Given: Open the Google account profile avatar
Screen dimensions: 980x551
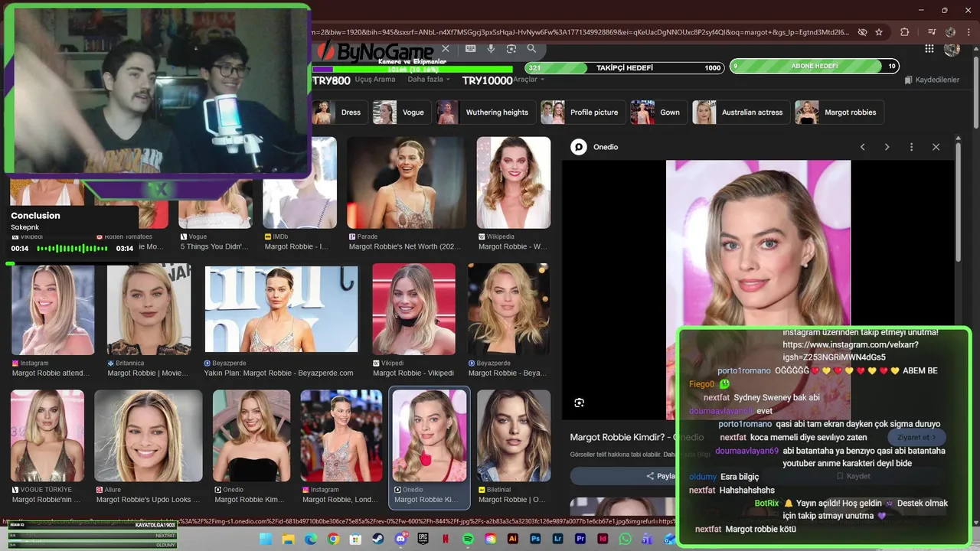Looking at the screenshot, I should (952, 49).
